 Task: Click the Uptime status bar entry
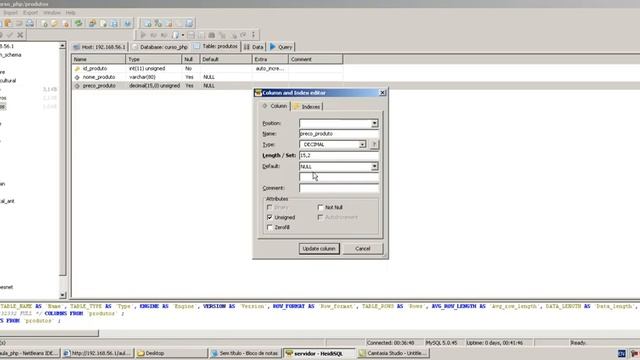click(x=495, y=343)
